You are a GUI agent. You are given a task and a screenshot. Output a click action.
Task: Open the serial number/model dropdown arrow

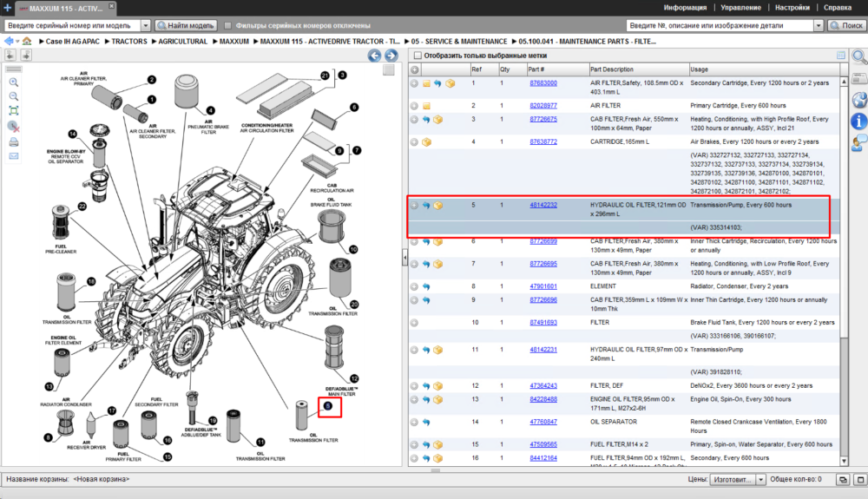pos(146,25)
